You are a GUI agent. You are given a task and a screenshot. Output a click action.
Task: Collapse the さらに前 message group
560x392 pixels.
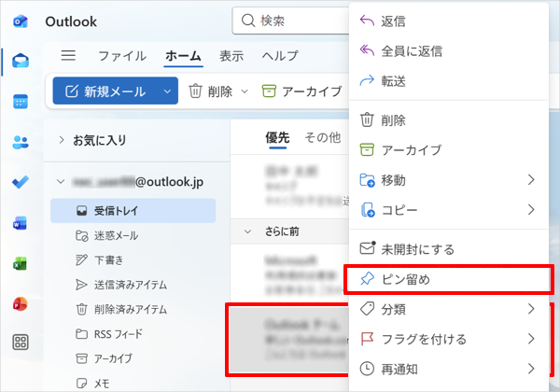pos(247,231)
